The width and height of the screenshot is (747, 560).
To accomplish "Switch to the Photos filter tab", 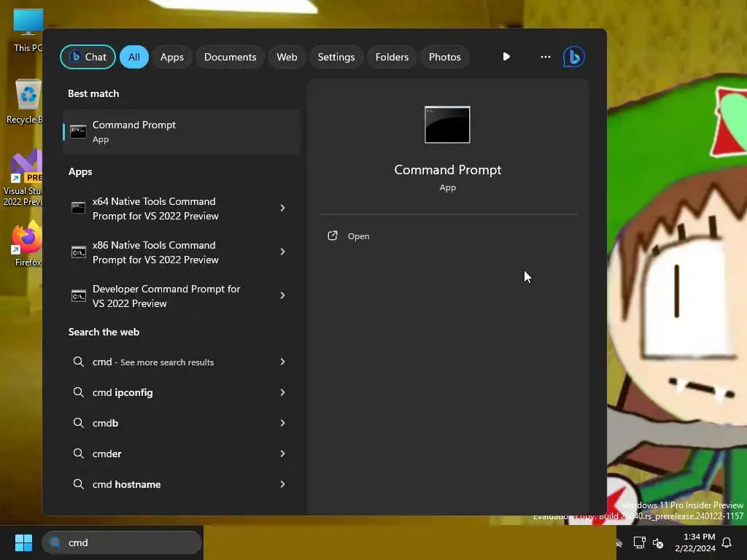I will tap(445, 57).
